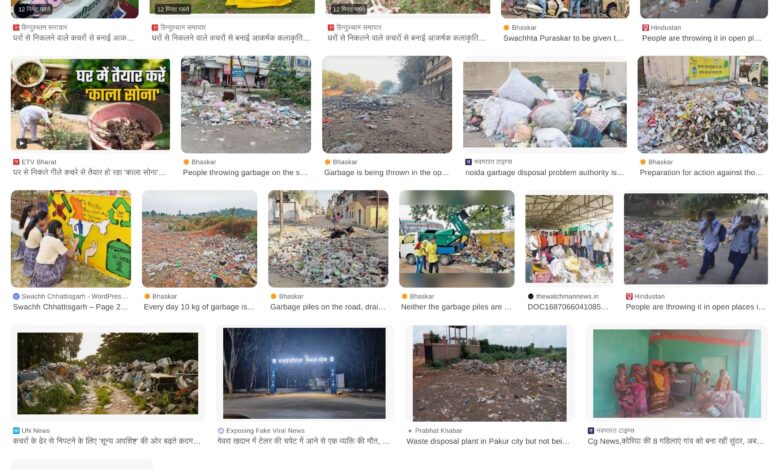Image resolution: width=780 pixels, height=470 pixels.
Task: Open the women in green room image
Action: [677, 374]
